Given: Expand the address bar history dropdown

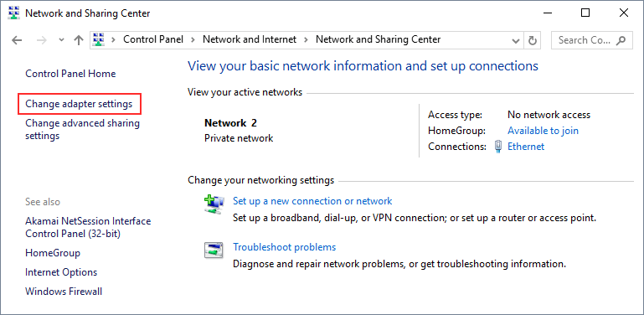Looking at the screenshot, I should [516, 41].
